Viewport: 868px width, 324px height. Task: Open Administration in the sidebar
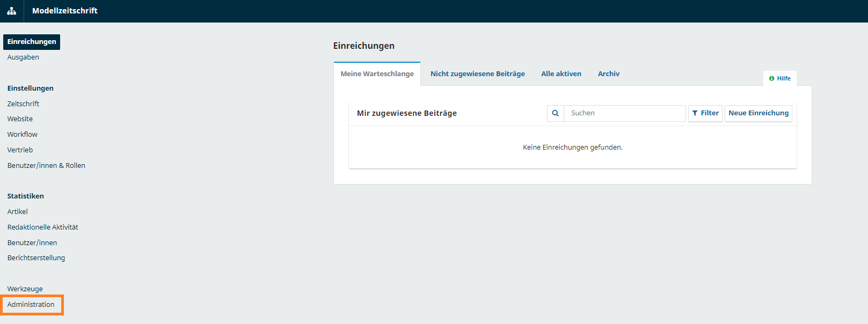31,305
